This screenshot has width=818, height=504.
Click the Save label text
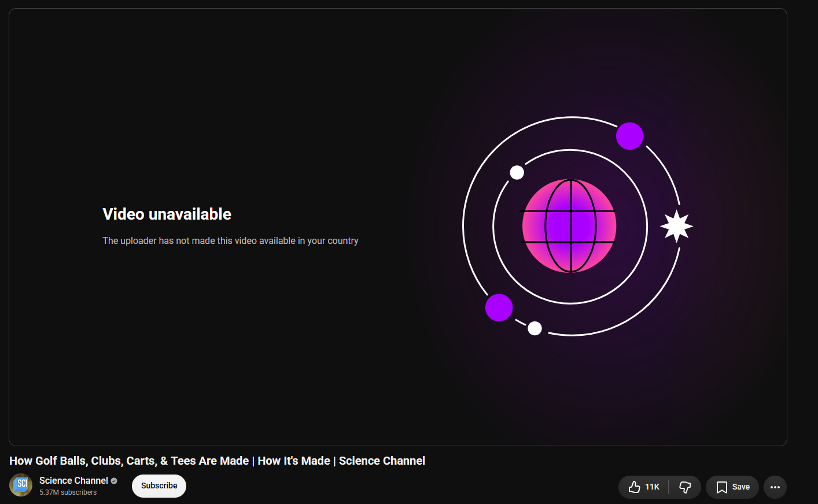tap(741, 487)
